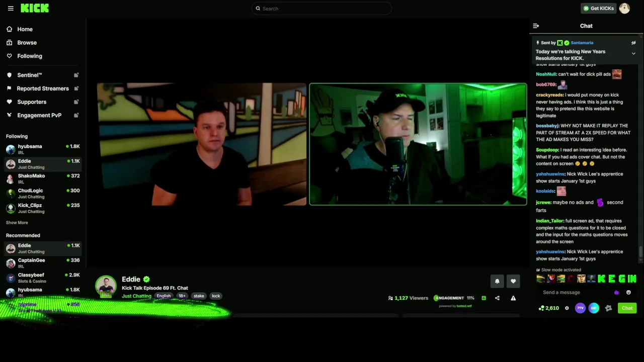Click username NoahNull in chat
The image size is (644, 362).
click(x=546, y=74)
